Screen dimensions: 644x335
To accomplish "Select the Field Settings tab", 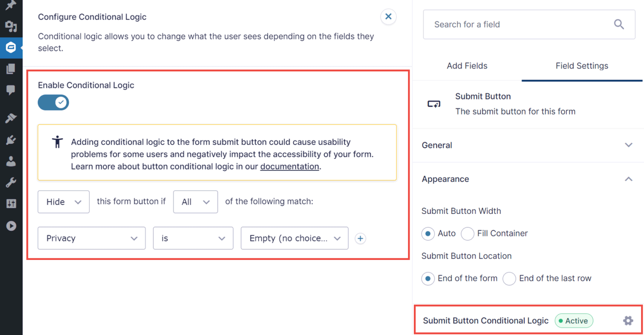I will click(x=582, y=66).
